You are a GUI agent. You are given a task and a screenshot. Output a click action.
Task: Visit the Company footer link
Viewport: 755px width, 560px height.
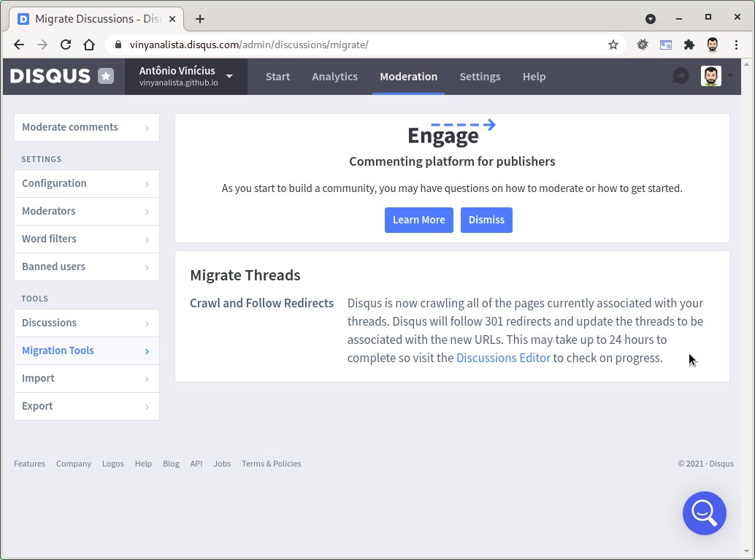pyautogui.click(x=74, y=464)
